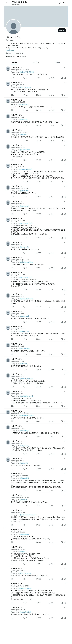Click reply icon on the Jun 12, 2024 post

coord(12,78)
